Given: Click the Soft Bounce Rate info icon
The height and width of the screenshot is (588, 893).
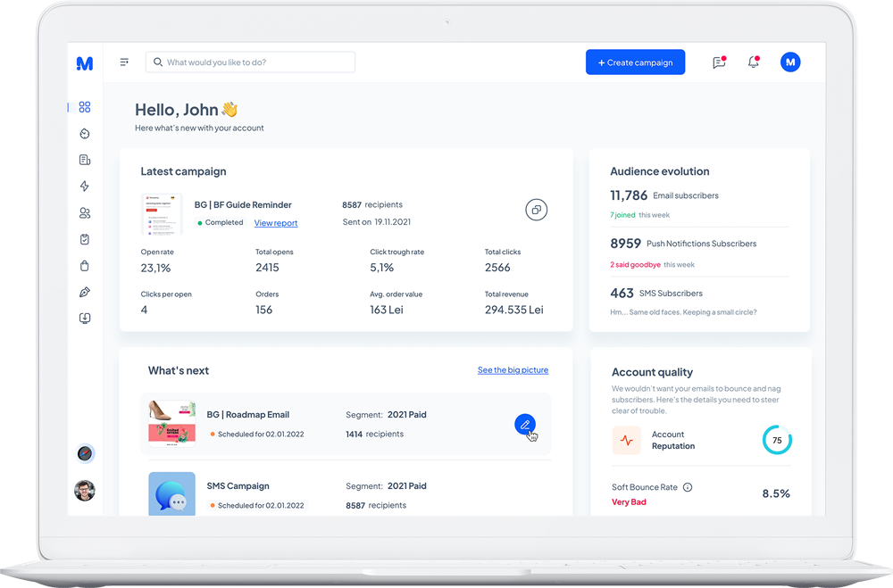Looking at the screenshot, I should click(688, 487).
